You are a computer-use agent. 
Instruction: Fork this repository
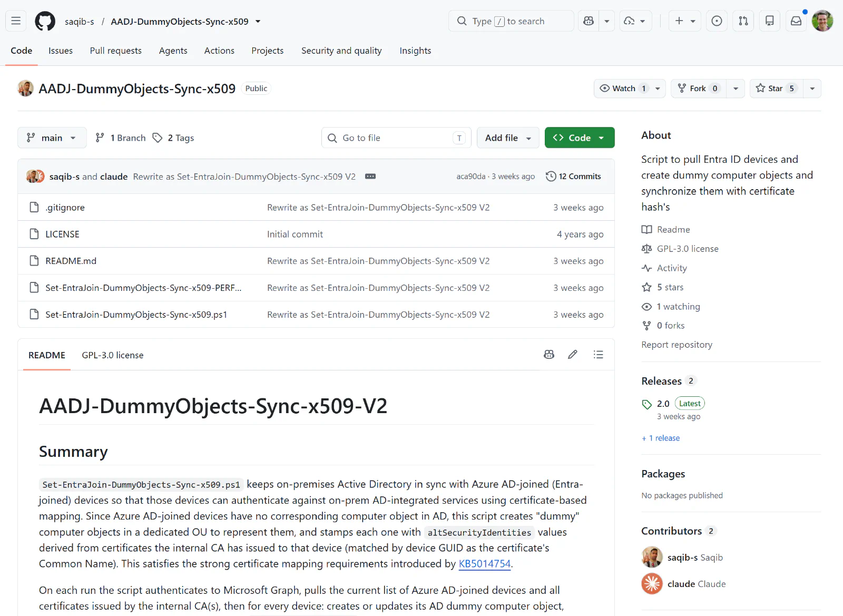[699, 89]
